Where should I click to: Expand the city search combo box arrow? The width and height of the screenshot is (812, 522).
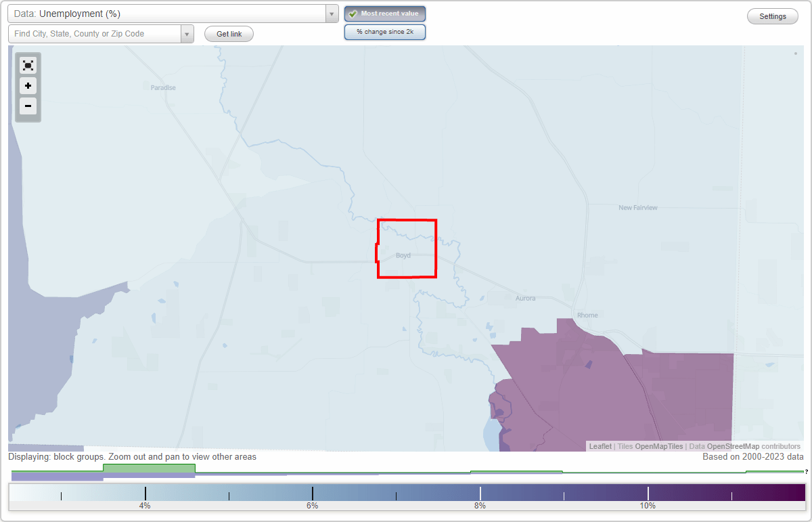coord(187,33)
